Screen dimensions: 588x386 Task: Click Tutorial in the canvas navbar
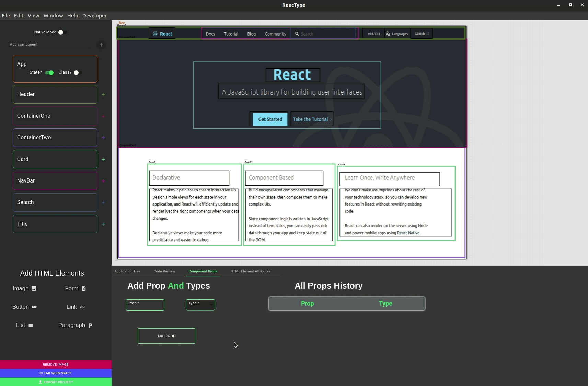click(x=231, y=34)
